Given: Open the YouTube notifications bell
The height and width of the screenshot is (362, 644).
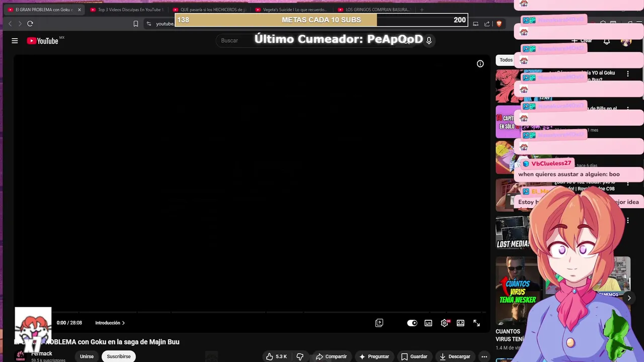Looking at the screenshot, I should [607, 41].
